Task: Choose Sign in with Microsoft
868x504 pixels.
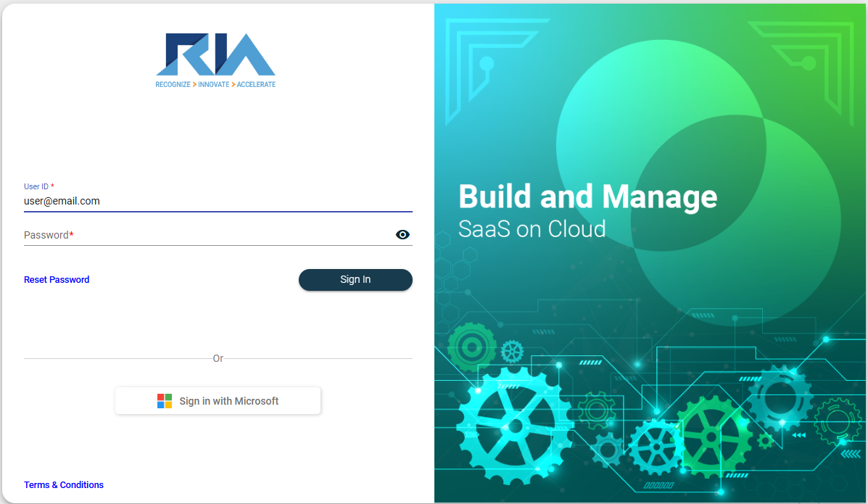Action: click(218, 401)
